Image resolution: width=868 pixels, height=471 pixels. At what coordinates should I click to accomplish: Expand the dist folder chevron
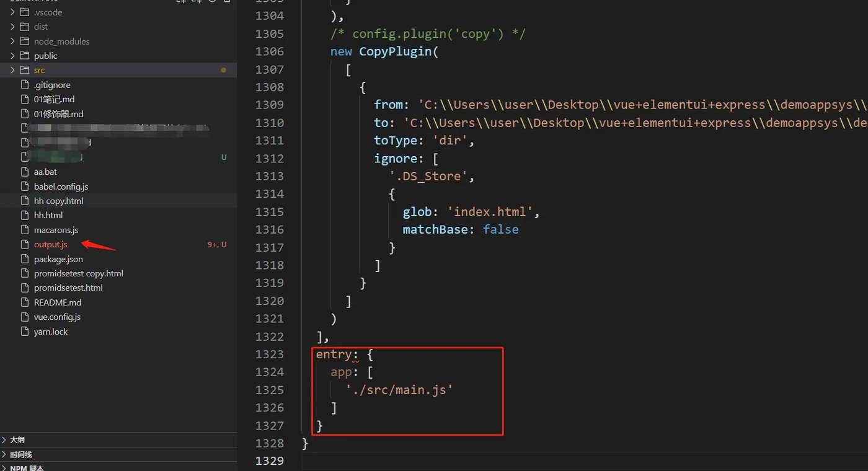pyautogui.click(x=12, y=27)
